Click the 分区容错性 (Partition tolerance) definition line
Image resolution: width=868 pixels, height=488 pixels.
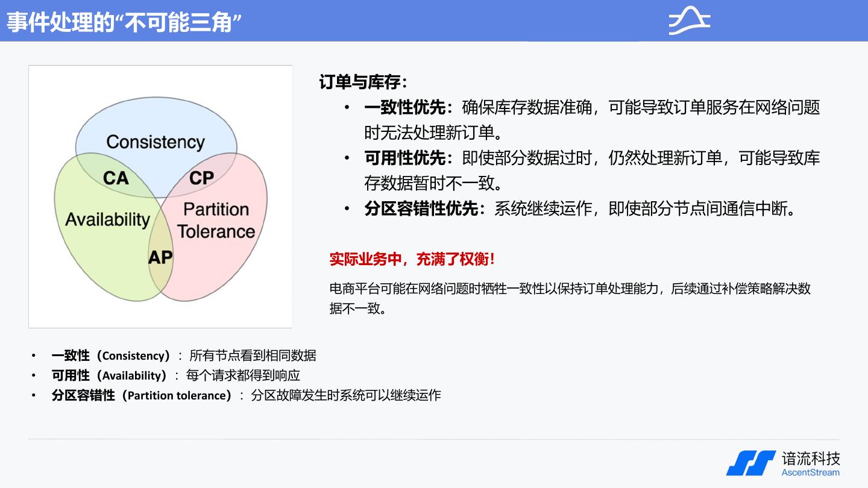tap(246, 395)
